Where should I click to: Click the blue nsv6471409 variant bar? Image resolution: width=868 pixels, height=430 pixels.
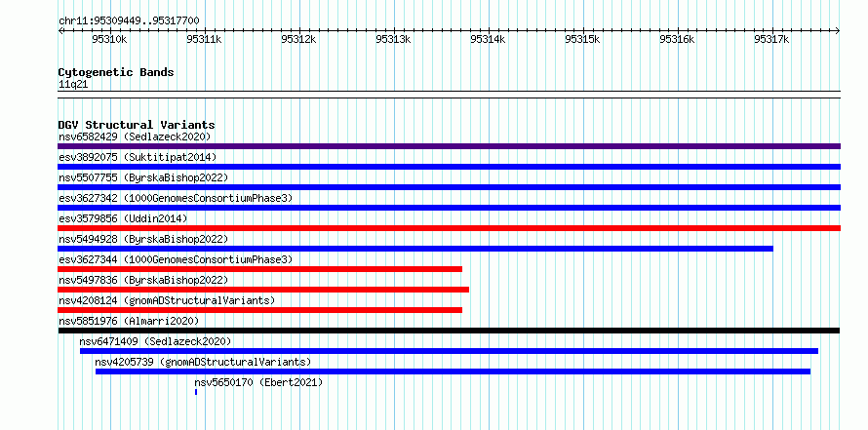(449, 351)
